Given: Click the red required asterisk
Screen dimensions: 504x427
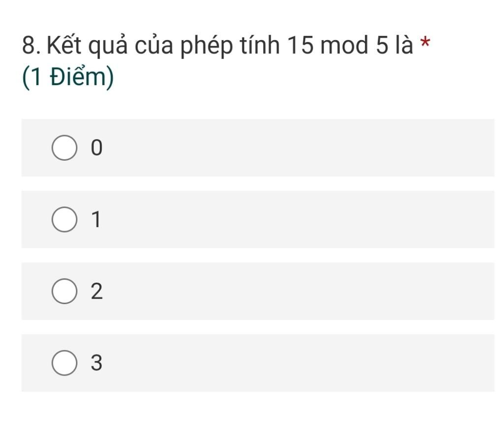Looking at the screenshot, I should (x=425, y=42).
